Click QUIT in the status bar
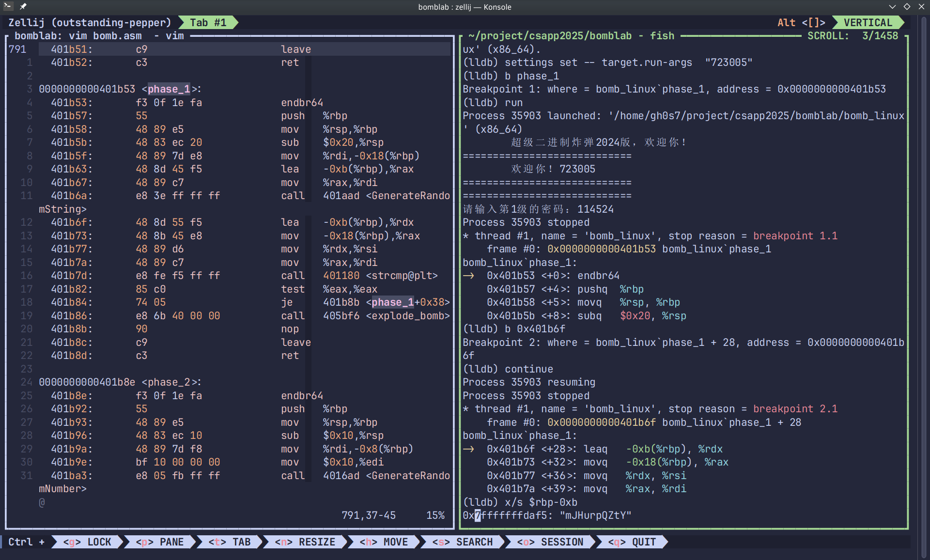This screenshot has height=560, width=930. pos(632,542)
